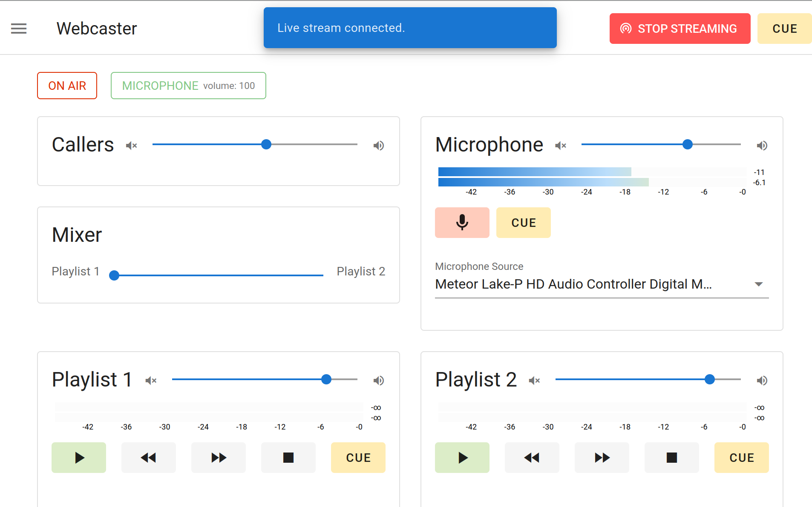
Task: Play Playlist 1
Action: click(79, 458)
